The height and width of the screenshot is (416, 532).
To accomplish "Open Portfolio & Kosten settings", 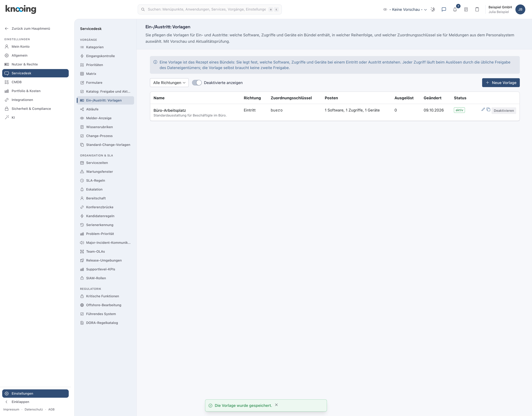I will pos(36,91).
